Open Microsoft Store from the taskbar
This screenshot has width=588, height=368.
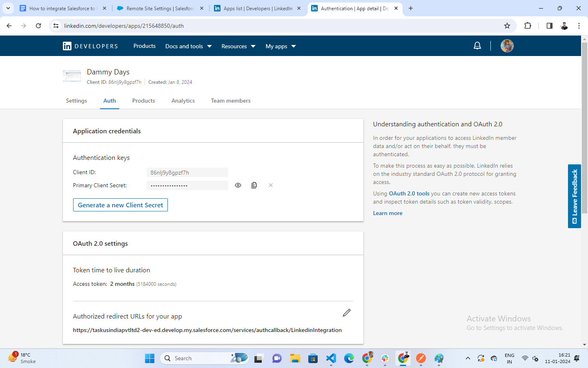pos(313,358)
